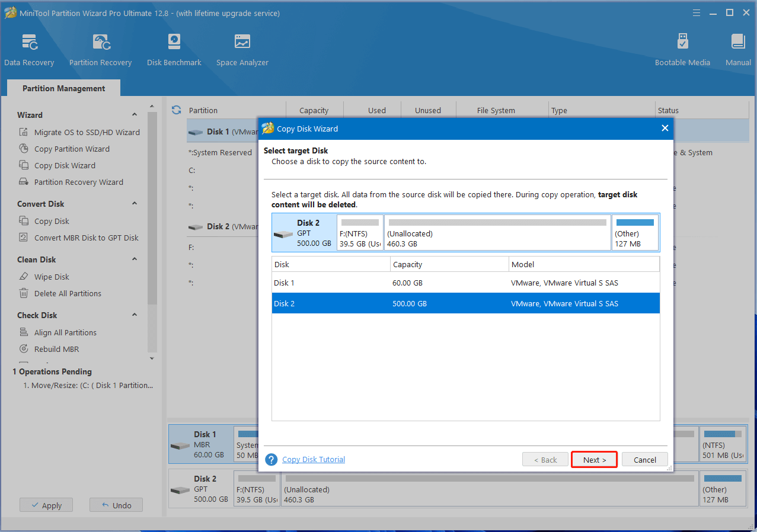This screenshot has width=757, height=532.
Task: Click Unallocated 460.3 GB block in wizard preview
Action: point(497,232)
